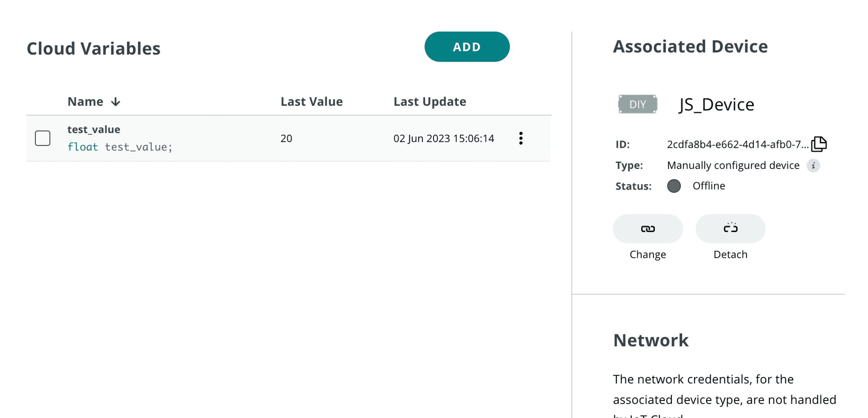Sort by Last Value column header
This screenshot has width=868, height=418.
coord(311,102)
